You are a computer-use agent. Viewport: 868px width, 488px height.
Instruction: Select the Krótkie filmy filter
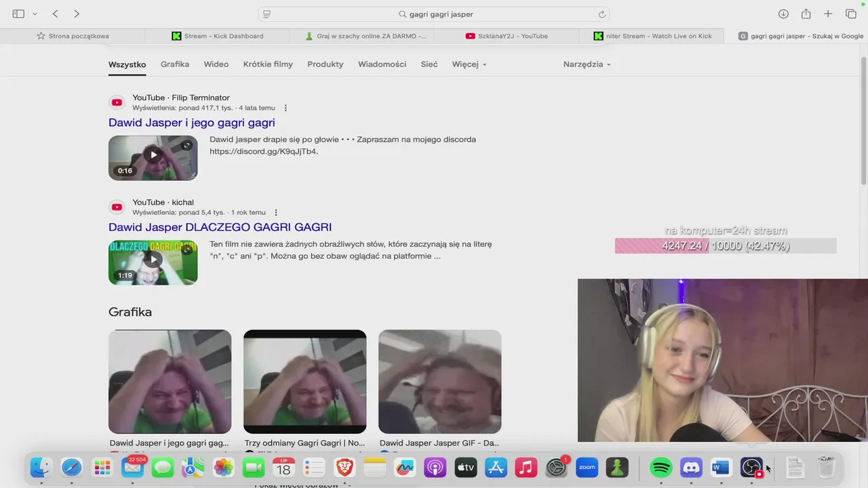click(268, 64)
